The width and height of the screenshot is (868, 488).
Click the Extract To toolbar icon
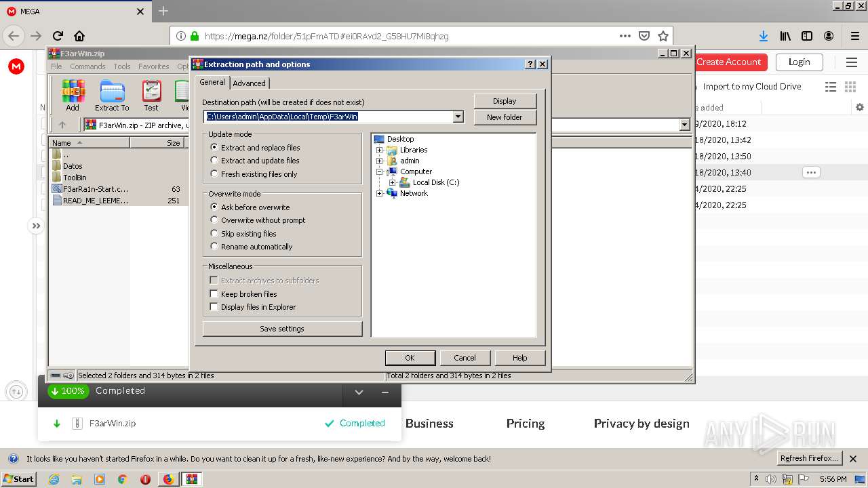[112, 96]
